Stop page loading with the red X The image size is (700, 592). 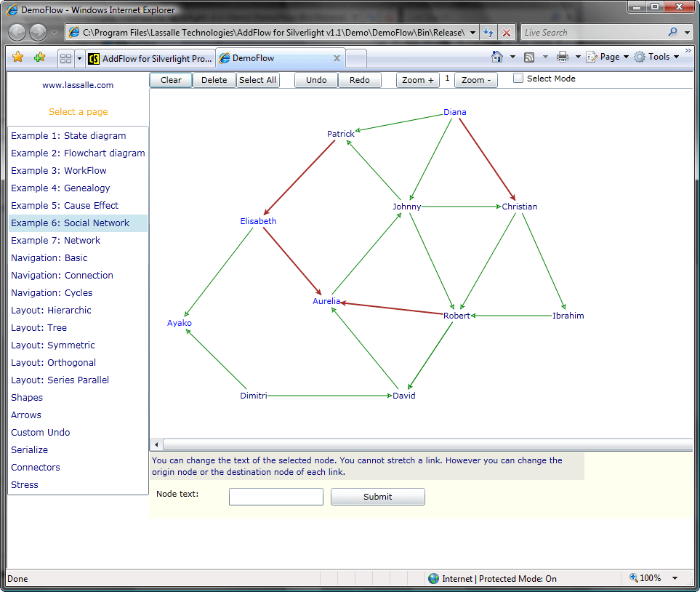click(506, 32)
